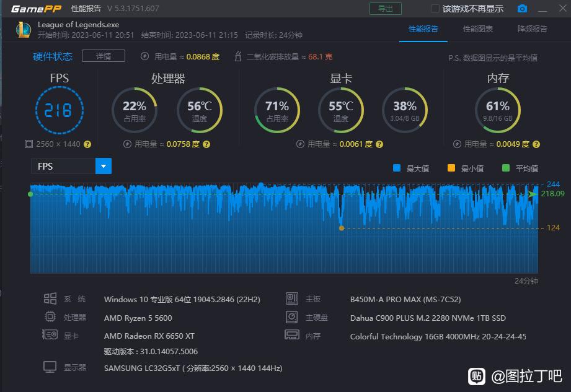Click the power usage lightning icon at top
The width and height of the screenshot is (571, 392).
(x=145, y=56)
